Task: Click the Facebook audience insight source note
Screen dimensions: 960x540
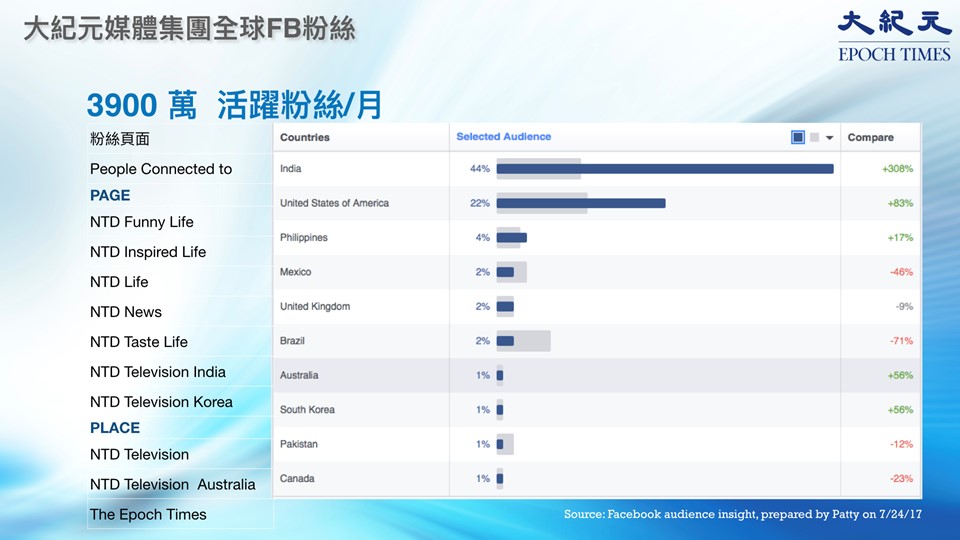Action: (x=743, y=514)
